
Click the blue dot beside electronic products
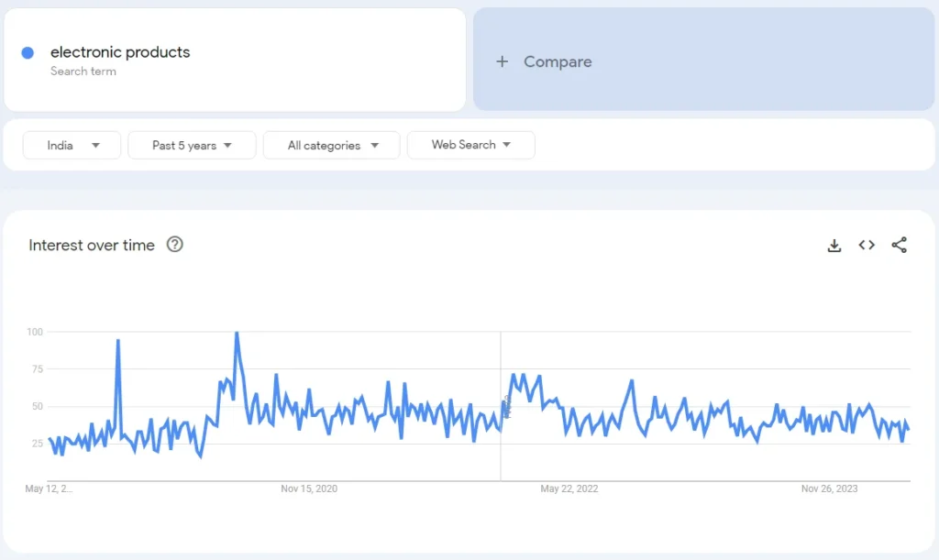click(x=28, y=52)
